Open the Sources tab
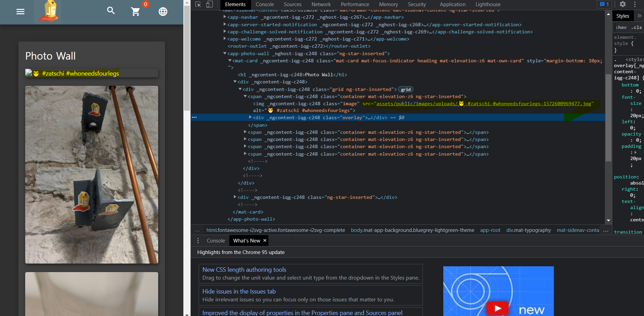This screenshot has height=316, width=644. tap(293, 4)
